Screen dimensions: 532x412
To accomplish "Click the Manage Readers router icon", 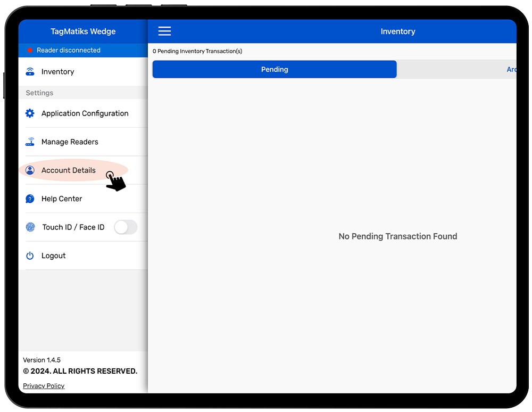I will (30, 142).
